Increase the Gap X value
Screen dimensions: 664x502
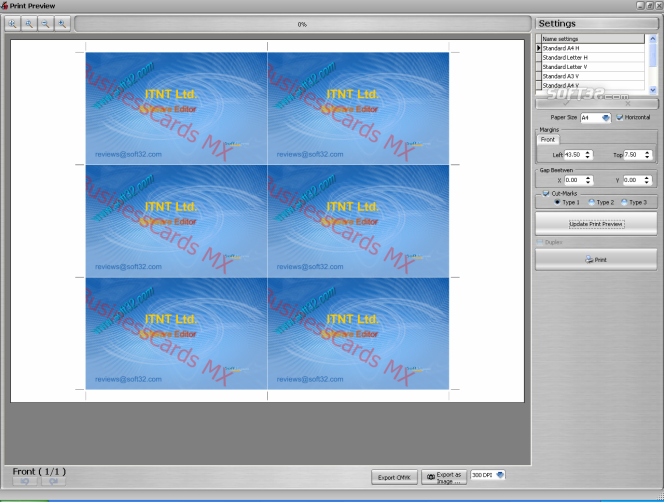click(588, 178)
